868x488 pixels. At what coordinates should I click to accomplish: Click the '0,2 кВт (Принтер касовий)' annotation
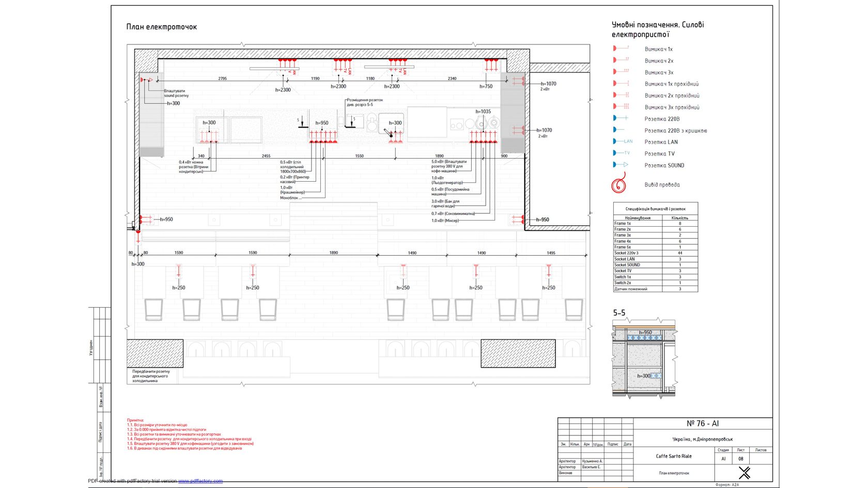pyautogui.click(x=295, y=179)
